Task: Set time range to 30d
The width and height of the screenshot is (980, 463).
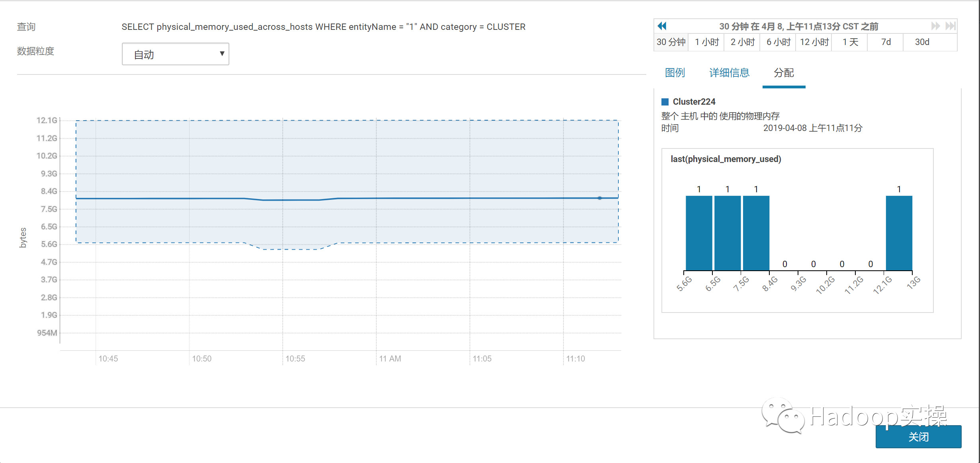Action: (922, 42)
